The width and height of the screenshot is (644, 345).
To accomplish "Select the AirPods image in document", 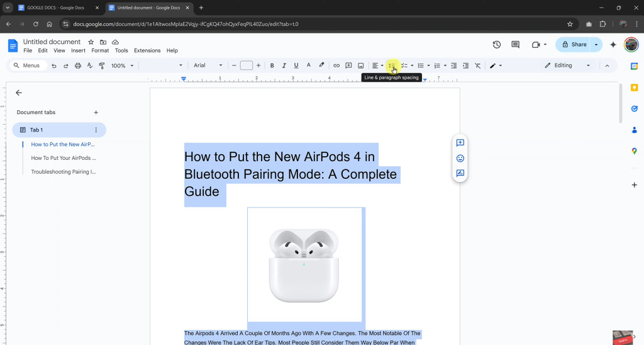I will coord(304,264).
